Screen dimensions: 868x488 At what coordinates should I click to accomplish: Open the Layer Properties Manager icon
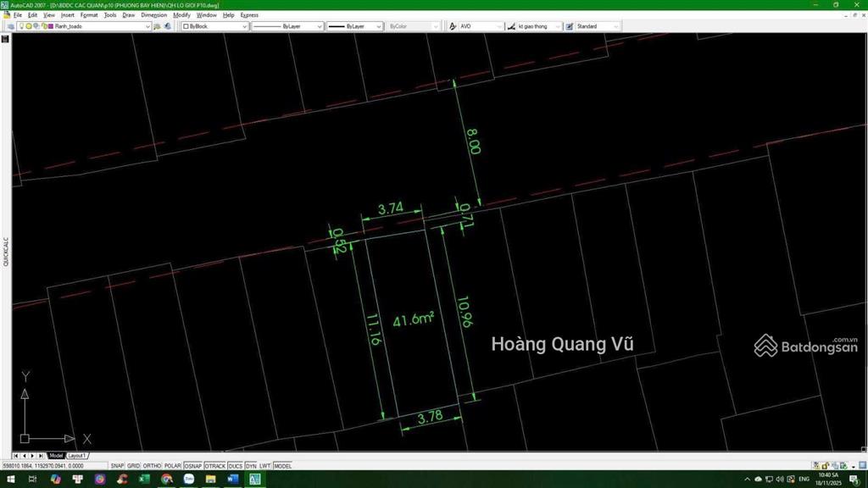pos(10,26)
